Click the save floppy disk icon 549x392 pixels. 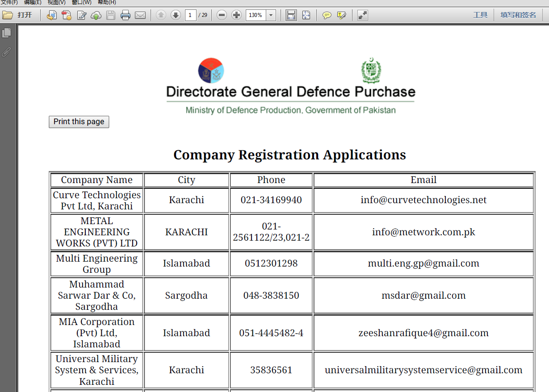(x=111, y=15)
